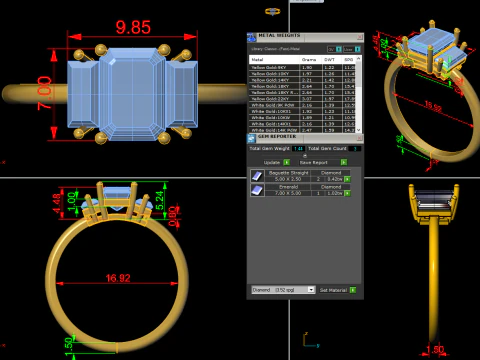Click the green arrow beside Save Report

pyautogui.click(x=344, y=162)
